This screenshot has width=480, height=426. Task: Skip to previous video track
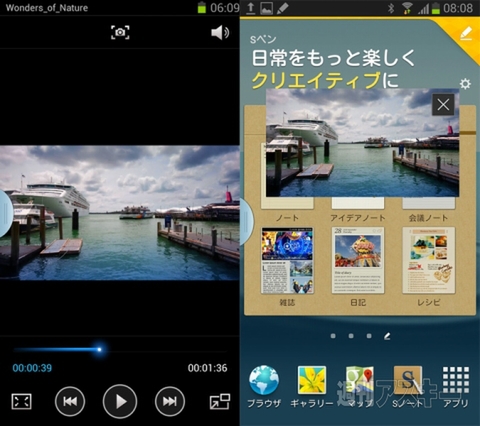(x=70, y=401)
